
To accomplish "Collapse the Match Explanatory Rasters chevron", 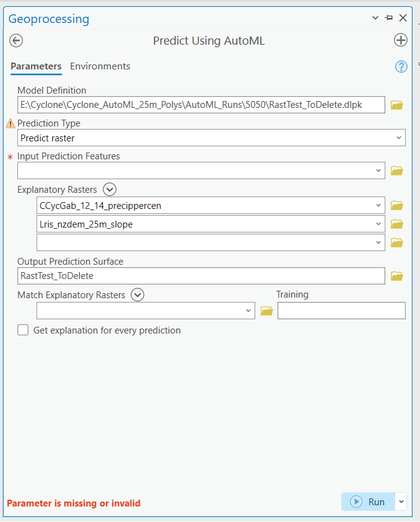I will click(x=138, y=295).
